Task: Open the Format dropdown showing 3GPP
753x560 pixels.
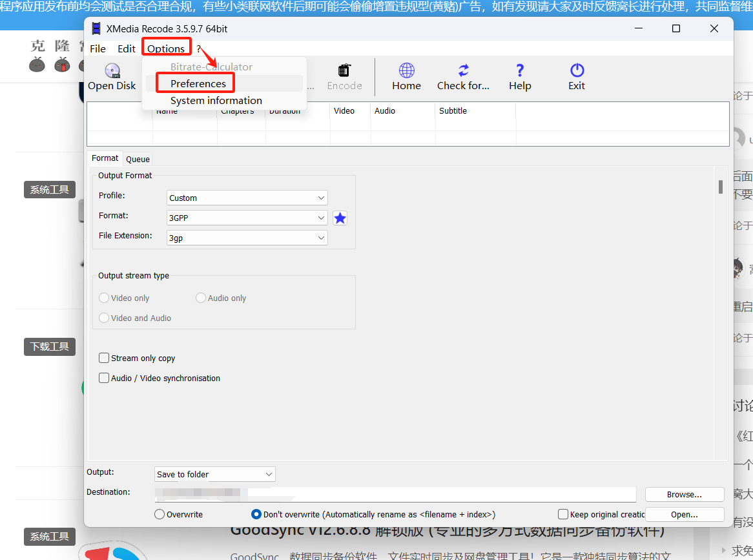Action: (x=247, y=218)
